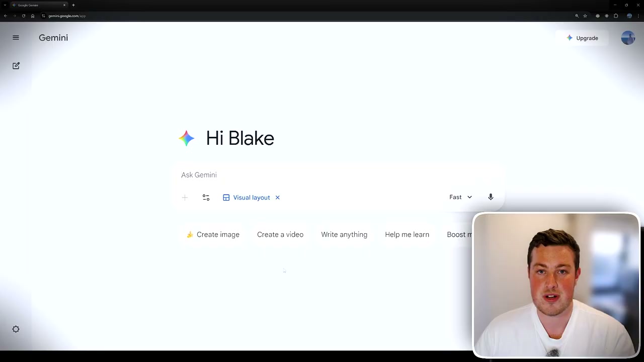The image size is (644, 362).
Task: Start a new chat with pencil icon
Action: 16,66
